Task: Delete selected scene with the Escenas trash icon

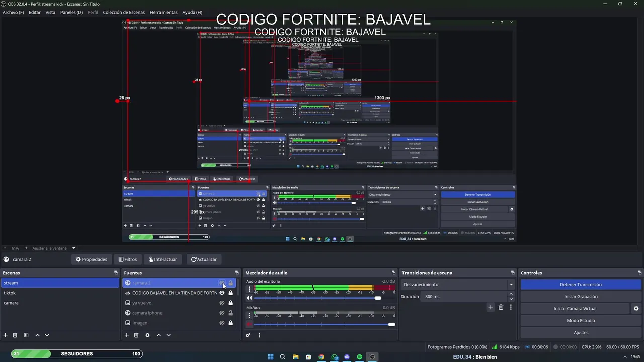Action: (x=15, y=335)
